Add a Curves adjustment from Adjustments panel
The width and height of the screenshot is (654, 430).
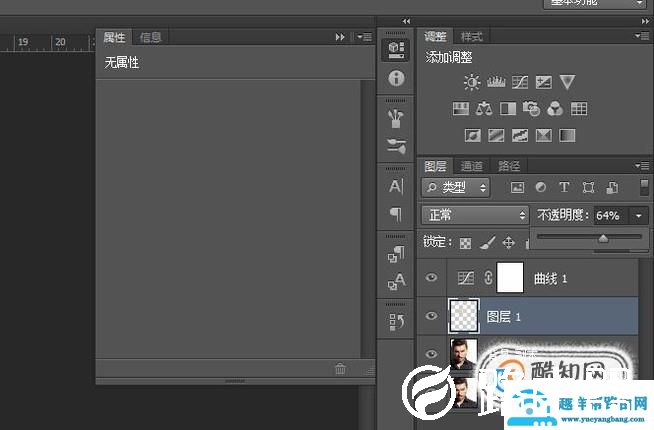520,83
